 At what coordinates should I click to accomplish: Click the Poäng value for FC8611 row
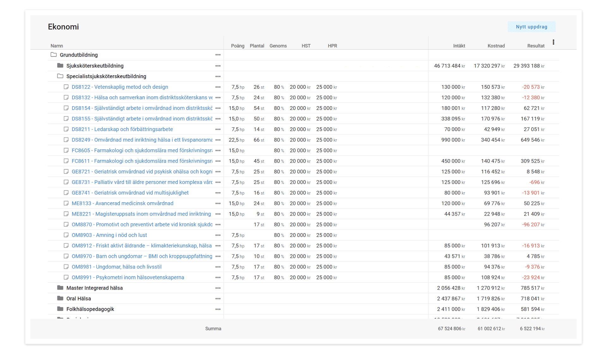point(236,161)
